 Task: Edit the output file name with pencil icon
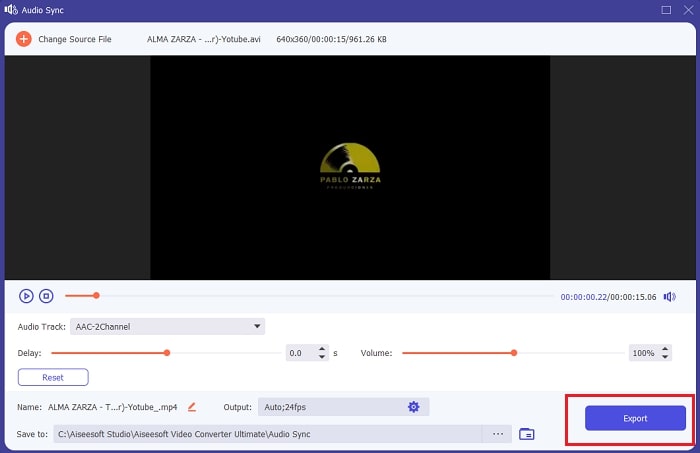(192, 407)
